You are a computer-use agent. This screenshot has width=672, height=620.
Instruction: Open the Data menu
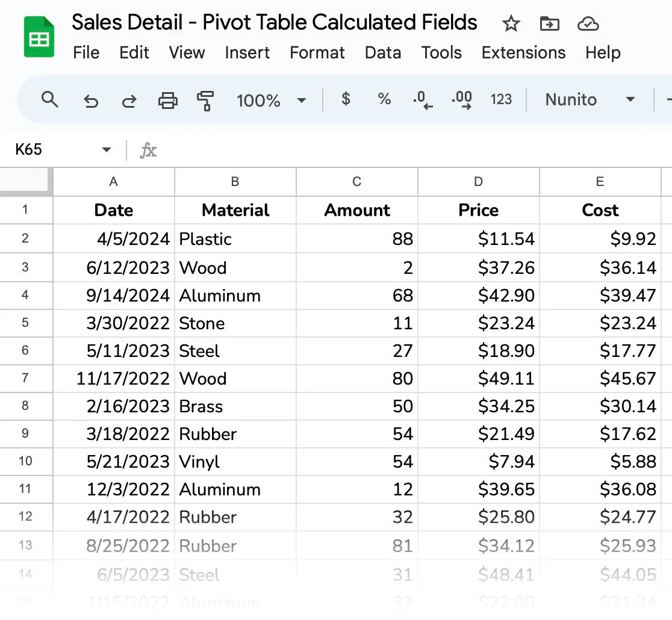[383, 52]
